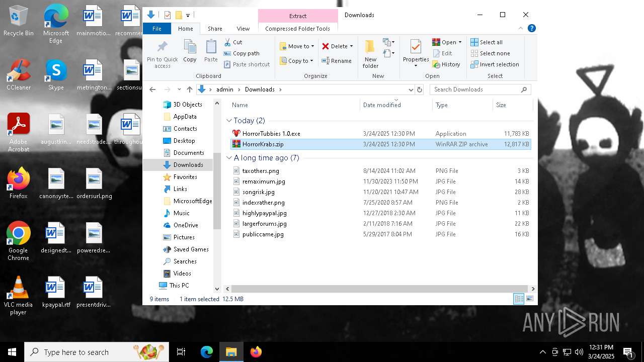Switch to the details view layout icon
This screenshot has height=362, width=644.
pos(519,299)
